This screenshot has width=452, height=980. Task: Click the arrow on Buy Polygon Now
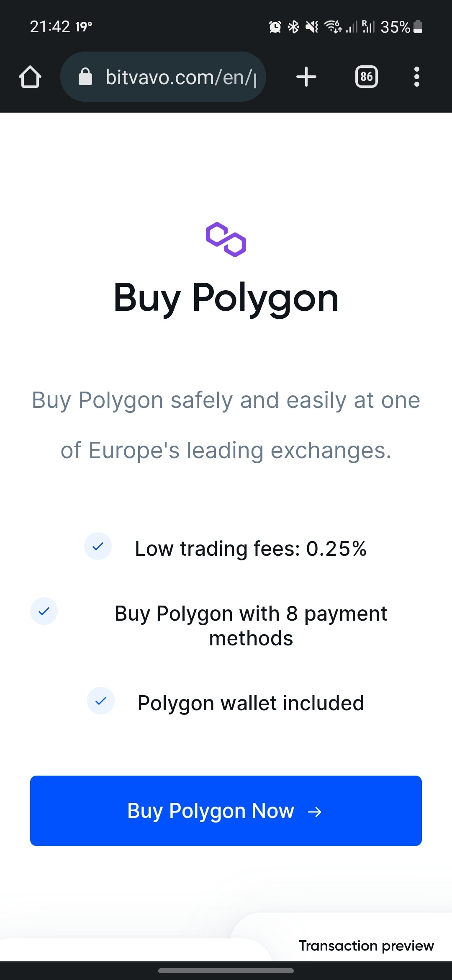click(314, 812)
